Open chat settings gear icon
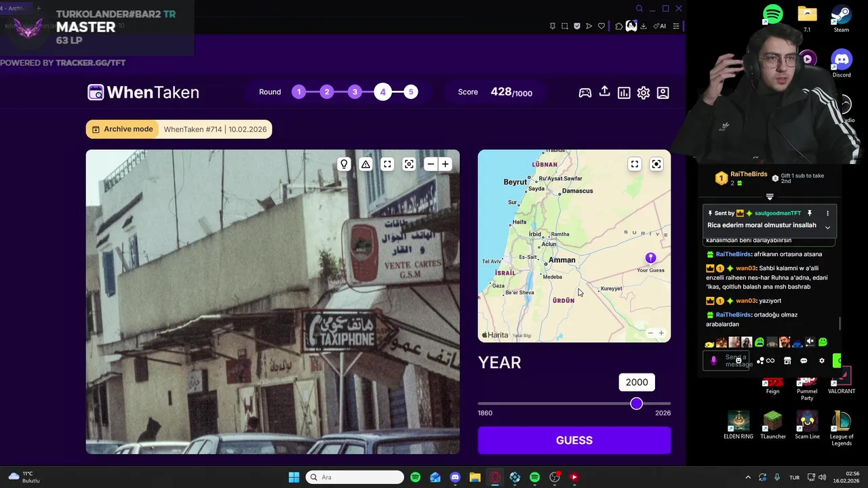 822,361
